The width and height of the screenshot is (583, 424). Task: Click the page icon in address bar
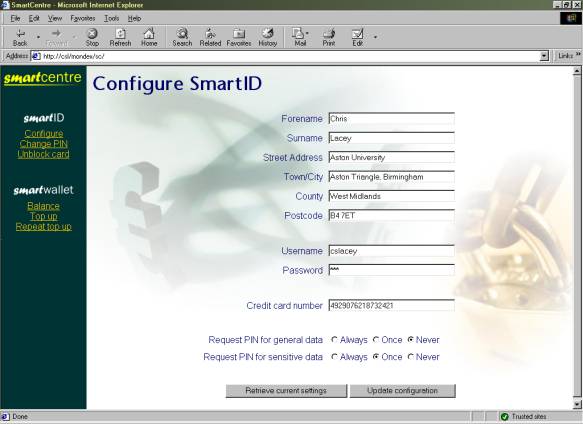[x=36, y=56]
